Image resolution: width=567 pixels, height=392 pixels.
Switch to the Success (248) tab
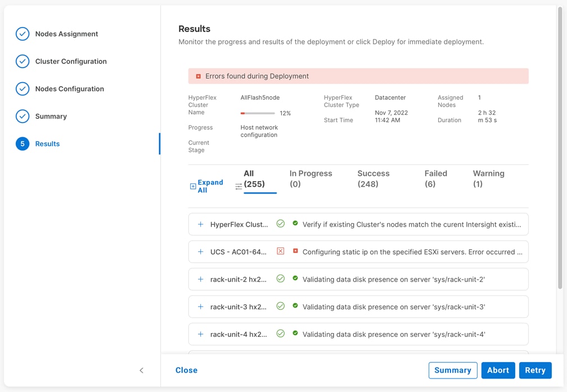coord(373,179)
